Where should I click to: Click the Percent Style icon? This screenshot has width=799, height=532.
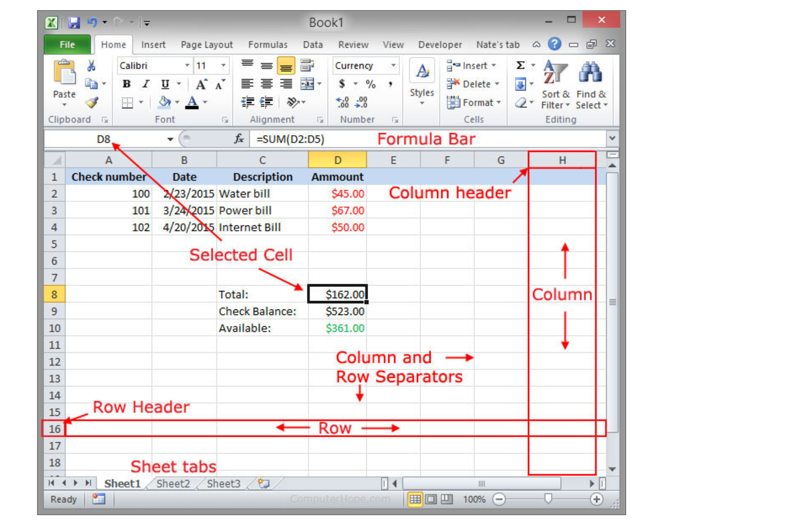(x=371, y=84)
